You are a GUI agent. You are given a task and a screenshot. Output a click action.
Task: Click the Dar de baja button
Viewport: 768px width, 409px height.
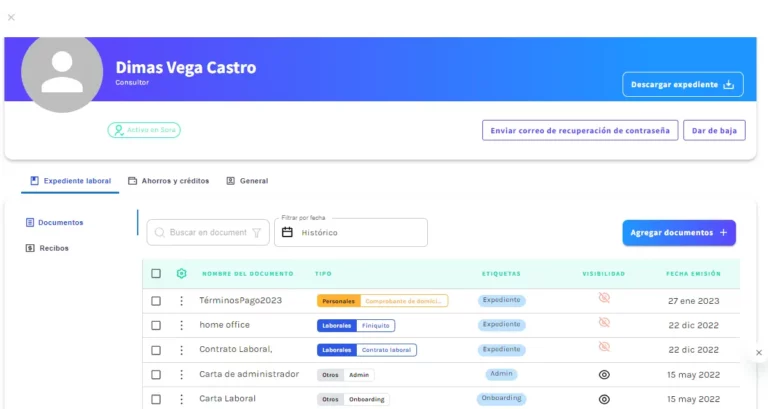click(714, 130)
